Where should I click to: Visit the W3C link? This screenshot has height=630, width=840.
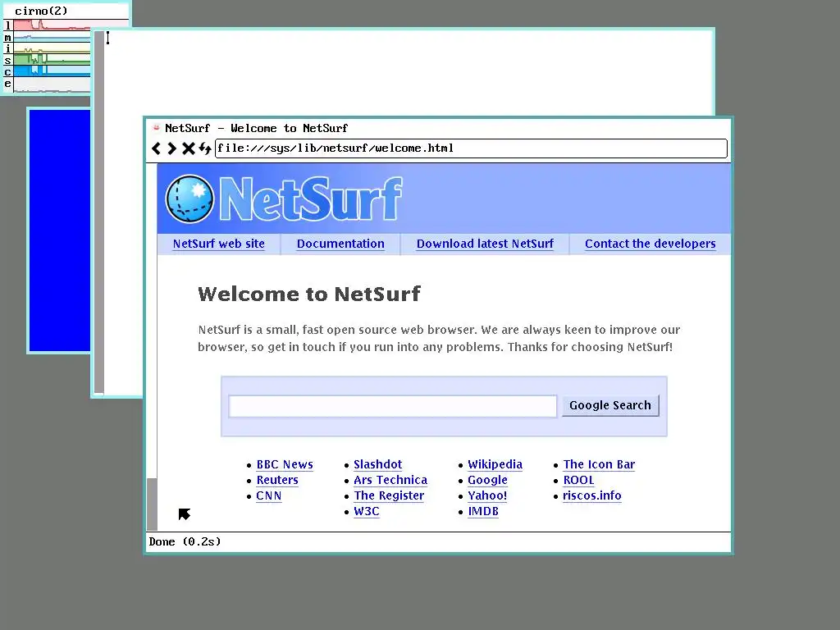coord(367,511)
